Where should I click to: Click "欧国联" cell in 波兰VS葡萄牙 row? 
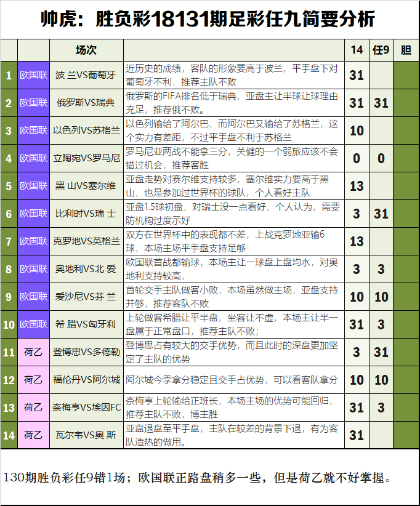coord(34,75)
